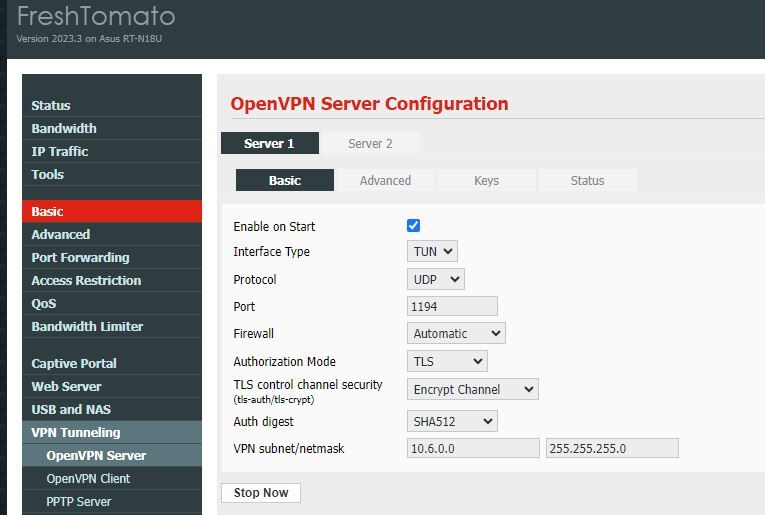Image resolution: width=765 pixels, height=515 pixels.
Task: Expand the Firewall Automatic dropdown
Action: 456,334
